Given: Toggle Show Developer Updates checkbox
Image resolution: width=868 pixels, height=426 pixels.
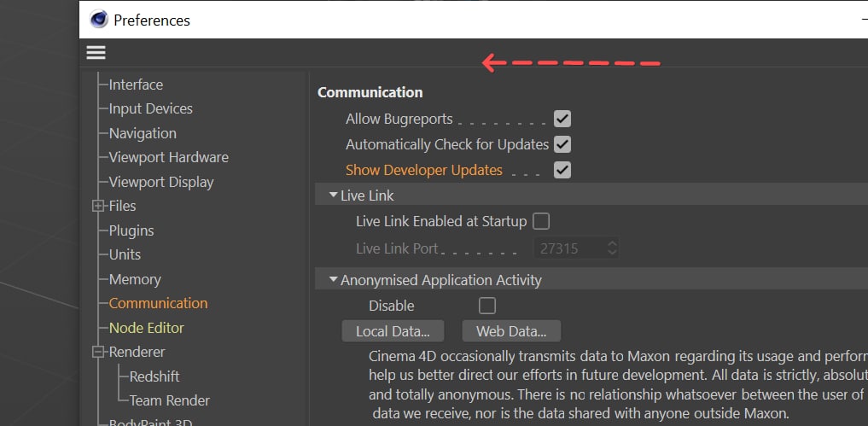Looking at the screenshot, I should [562, 170].
